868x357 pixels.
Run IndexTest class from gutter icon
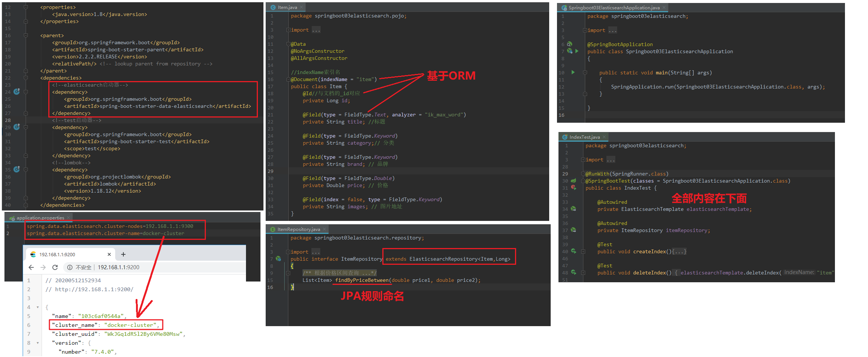click(573, 188)
